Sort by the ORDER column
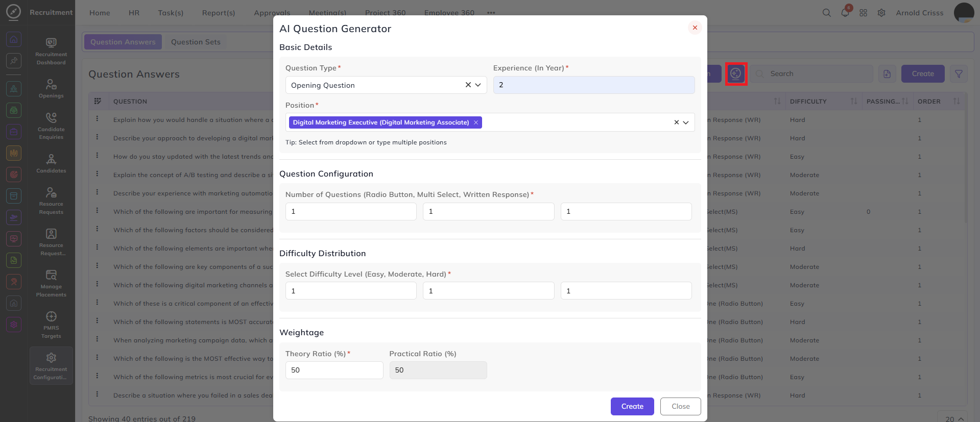 (x=956, y=102)
